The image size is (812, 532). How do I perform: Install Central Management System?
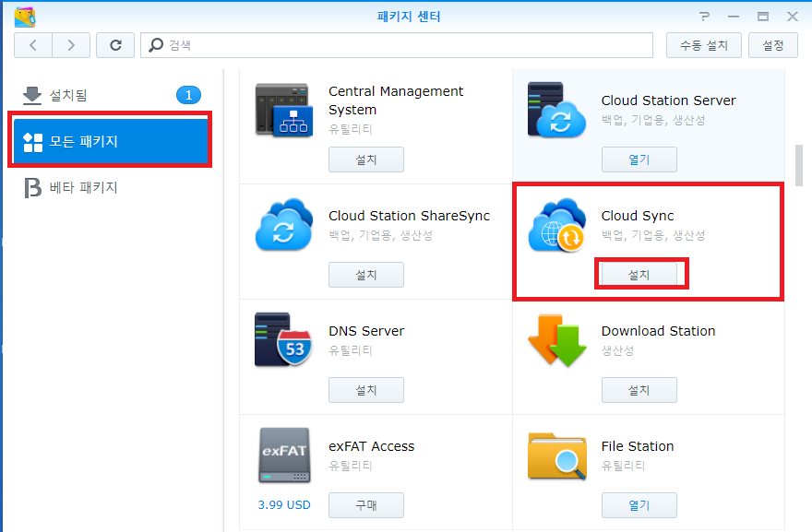pos(366,160)
